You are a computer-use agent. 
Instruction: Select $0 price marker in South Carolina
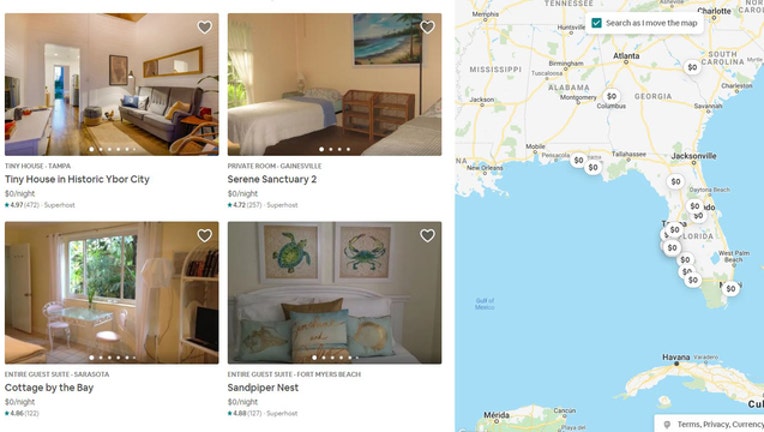click(692, 67)
